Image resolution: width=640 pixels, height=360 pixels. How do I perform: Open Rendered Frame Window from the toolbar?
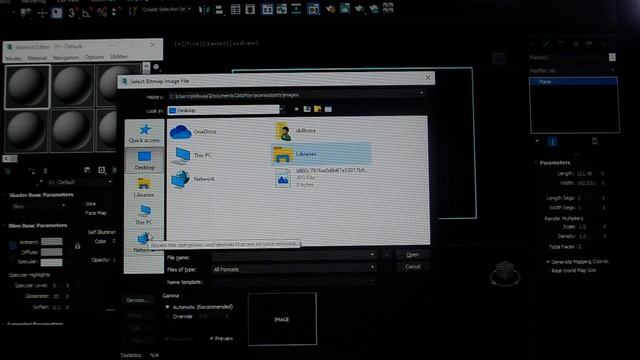tap(345, 9)
